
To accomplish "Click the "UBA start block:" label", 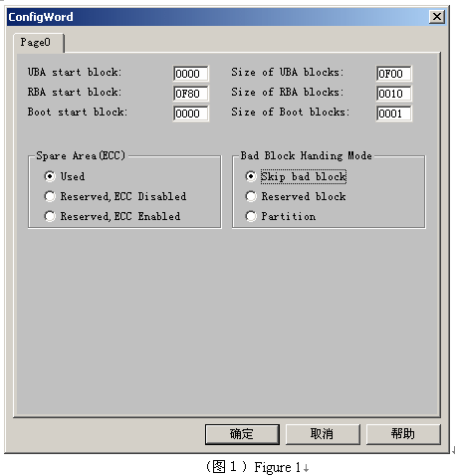I will click(75, 72).
